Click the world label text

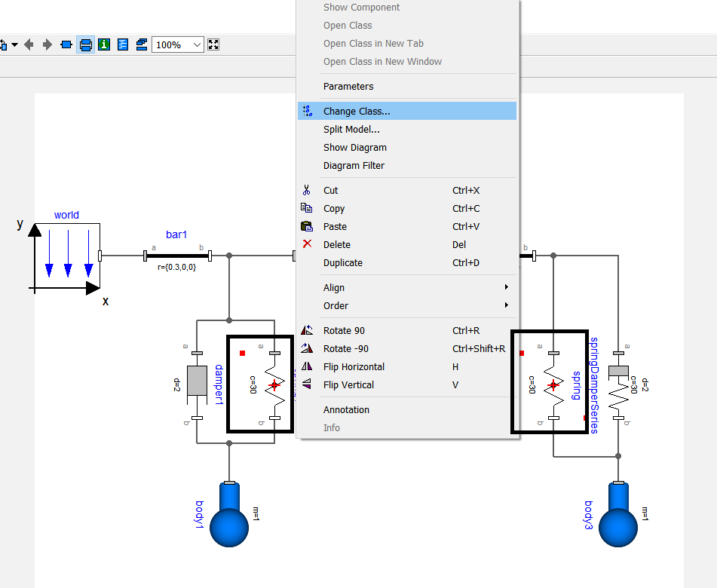[x=66, y=215]
